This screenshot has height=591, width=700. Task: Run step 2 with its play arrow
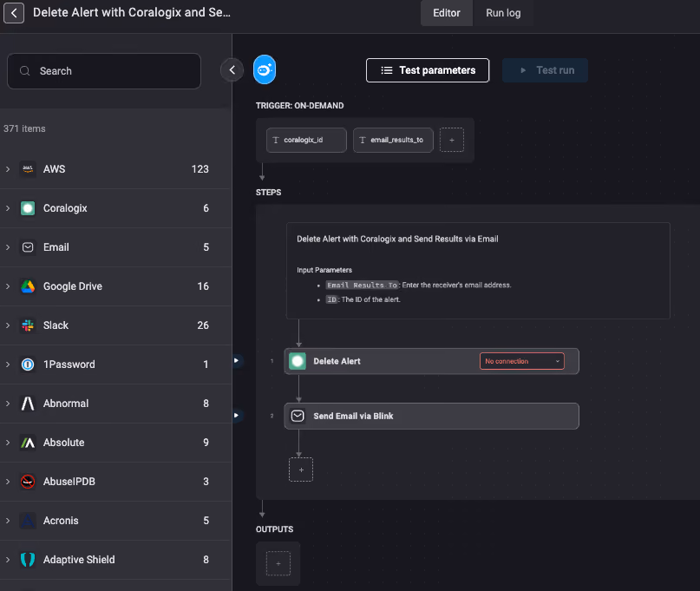(236, 416)
